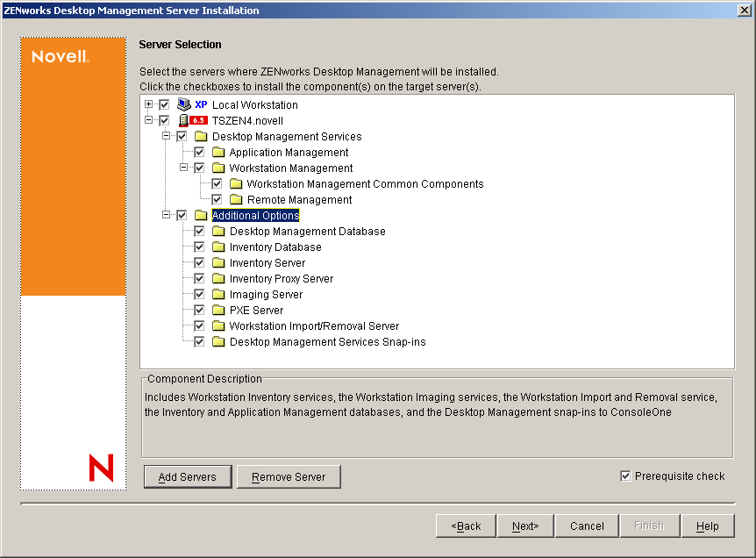Uncheck the Inventory Database component
The image size is (756, 558).
tap(199, 247)
